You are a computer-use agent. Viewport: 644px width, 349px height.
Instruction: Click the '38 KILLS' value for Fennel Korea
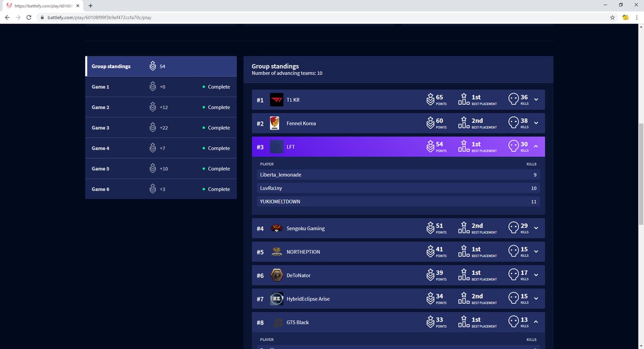pyautogui.click(x=524, y=123)
